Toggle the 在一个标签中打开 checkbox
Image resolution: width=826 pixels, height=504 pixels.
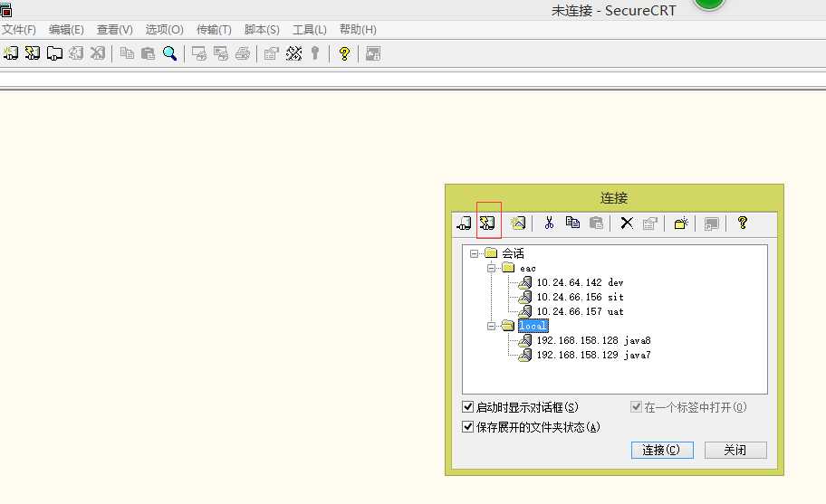pyautogui.click(x=636, y=406)
